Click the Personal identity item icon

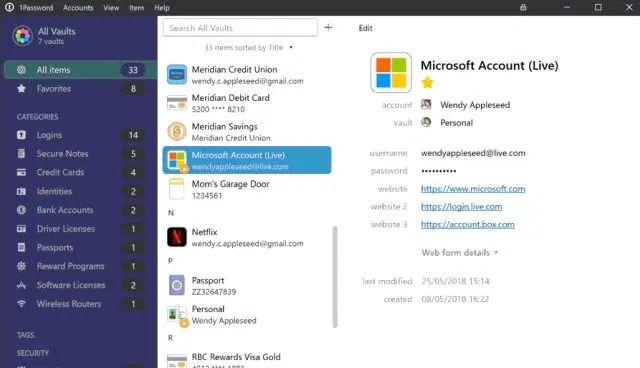[x=178, y=315]
